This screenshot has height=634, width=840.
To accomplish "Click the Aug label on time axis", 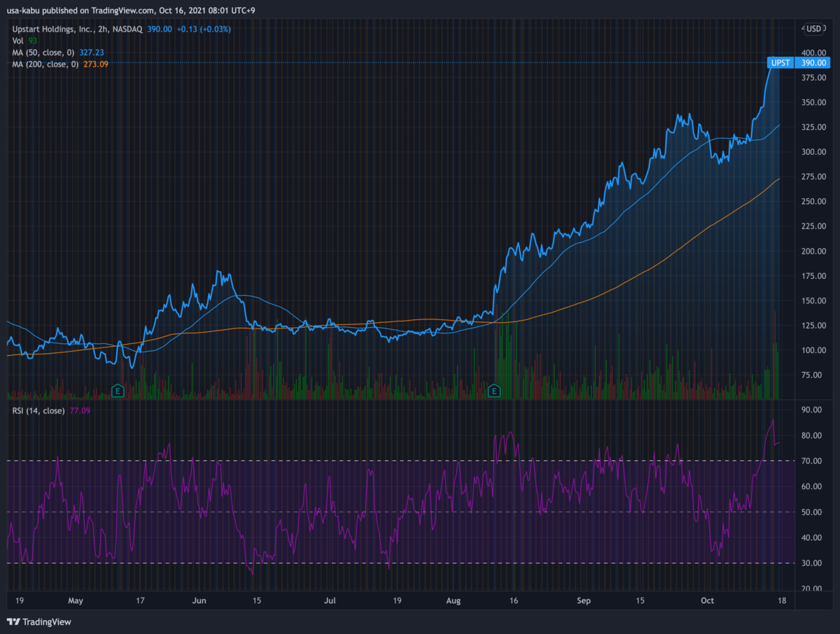I will [454, 600].
